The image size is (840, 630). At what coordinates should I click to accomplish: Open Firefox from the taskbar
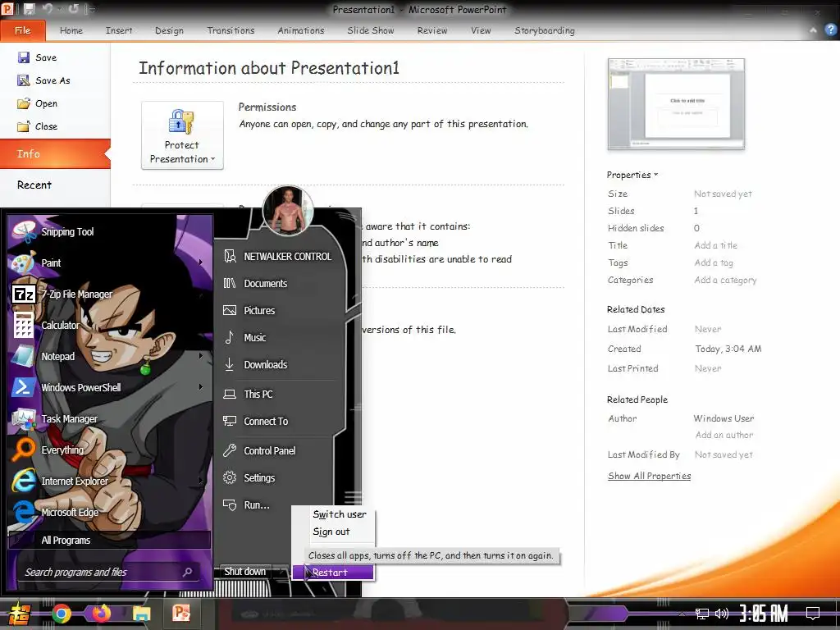pyautogui.click(x=101, y=614)
